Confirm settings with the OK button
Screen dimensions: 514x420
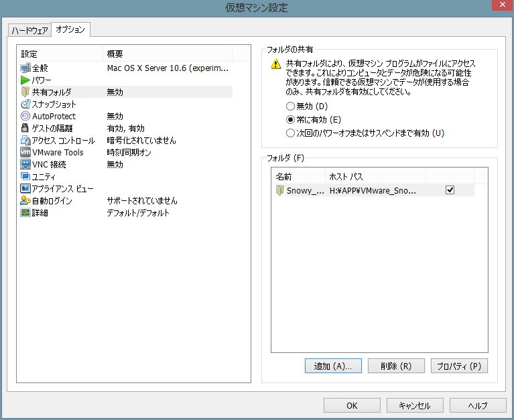(352, 405)
